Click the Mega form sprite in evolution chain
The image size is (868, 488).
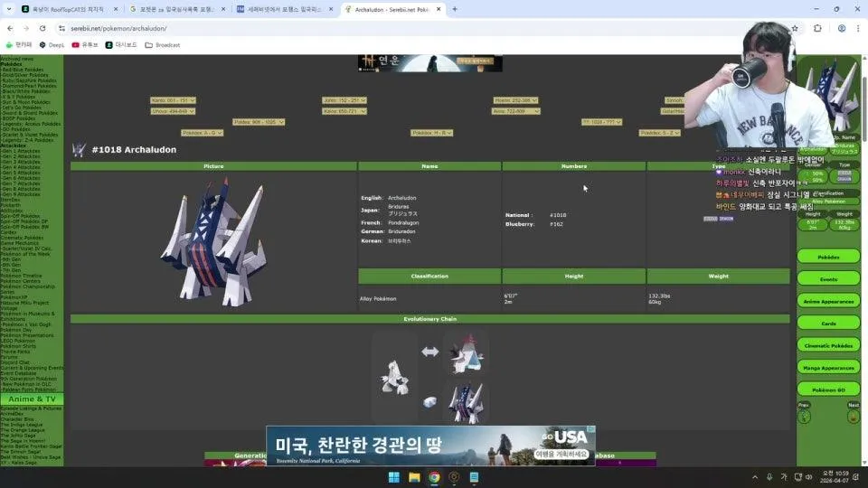click(x=467, y=353)
